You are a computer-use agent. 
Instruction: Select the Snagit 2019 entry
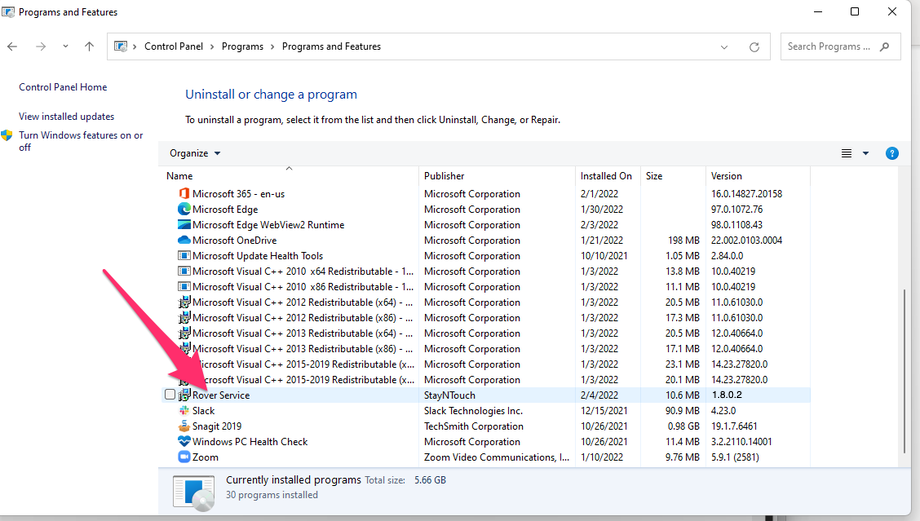(217, 426)
